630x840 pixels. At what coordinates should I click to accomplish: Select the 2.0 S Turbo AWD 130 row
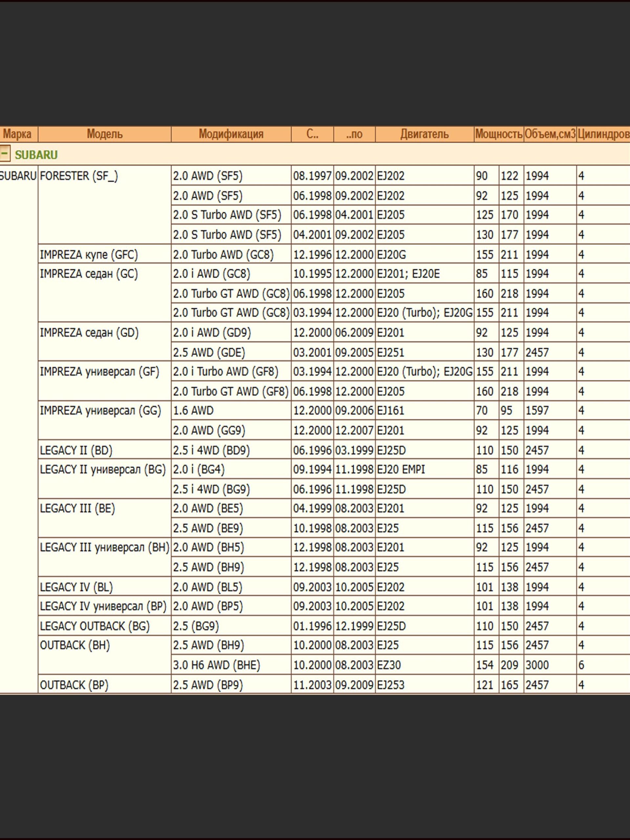(x=227, y=235)
